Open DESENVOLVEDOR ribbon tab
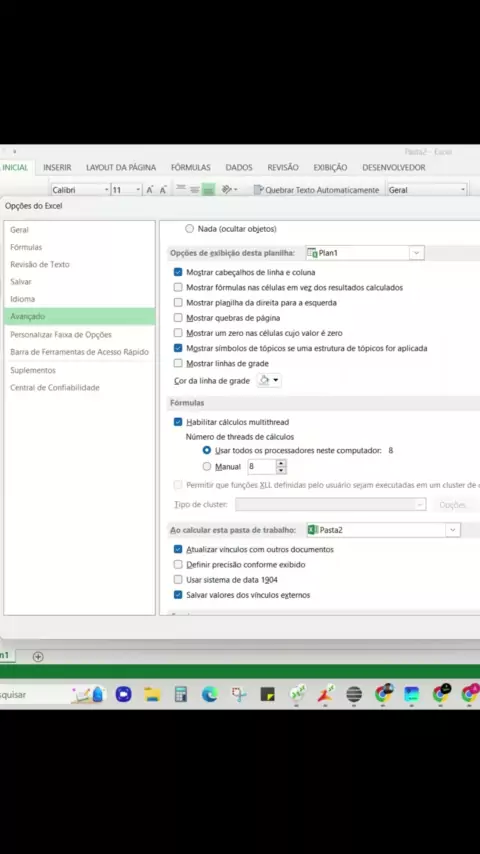 394,168
